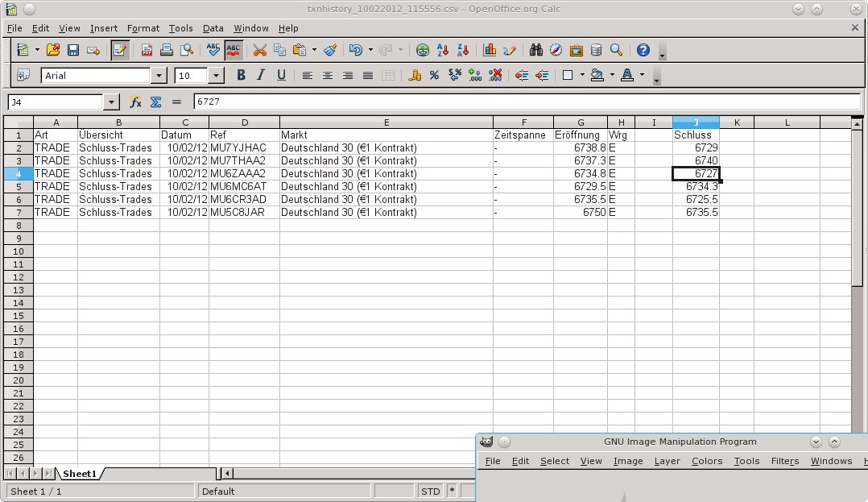Open a file with the Open icon
Image resolution: width=868 pixels, height=502 pixels.
click(x=52, y=50)
